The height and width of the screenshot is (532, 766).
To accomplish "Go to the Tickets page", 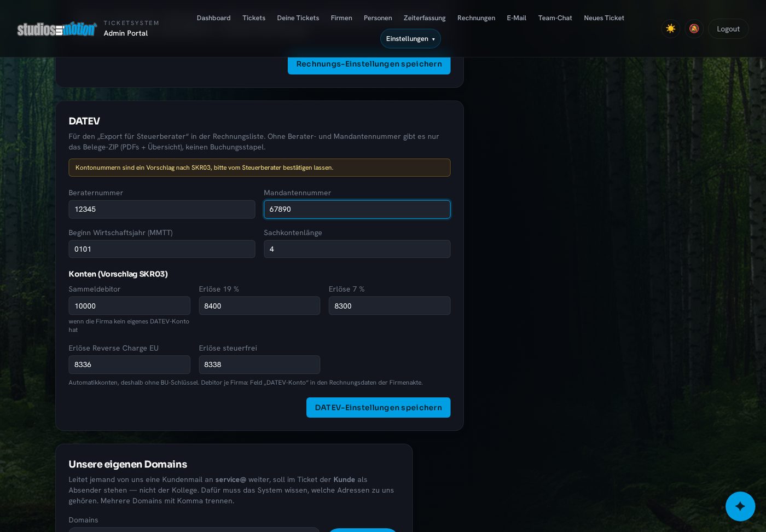I will [254, 18].
